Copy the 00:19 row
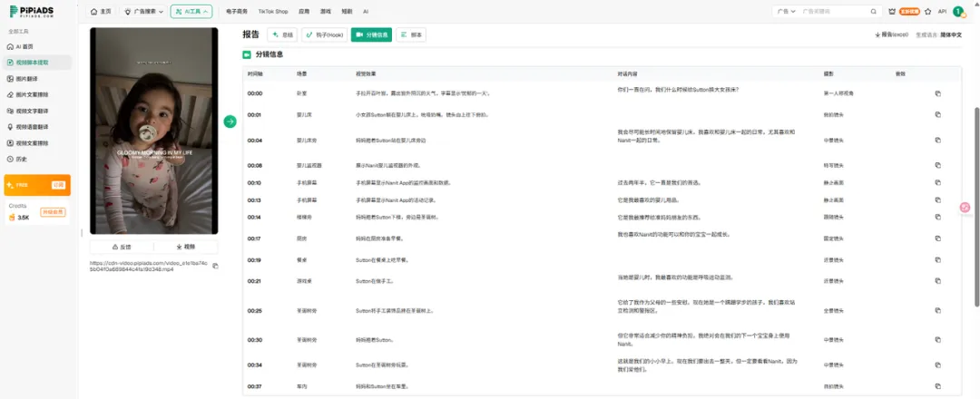The width and height of the screenshot is (980, 399). [937, 259]
